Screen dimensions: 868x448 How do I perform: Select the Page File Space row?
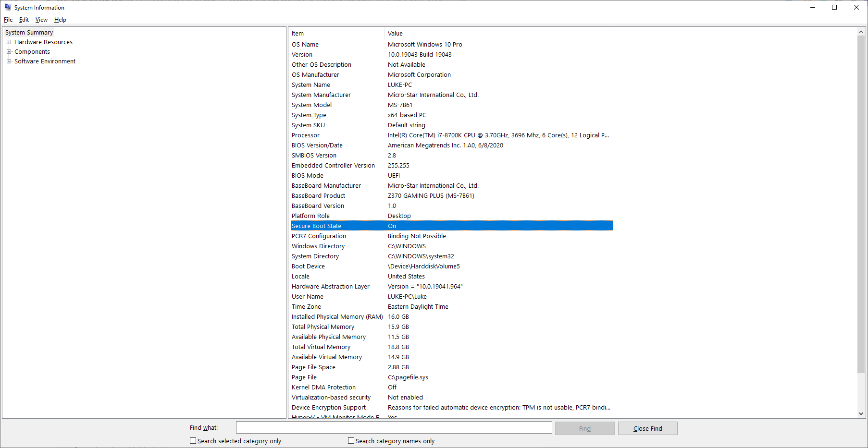(x=452, y=367)
